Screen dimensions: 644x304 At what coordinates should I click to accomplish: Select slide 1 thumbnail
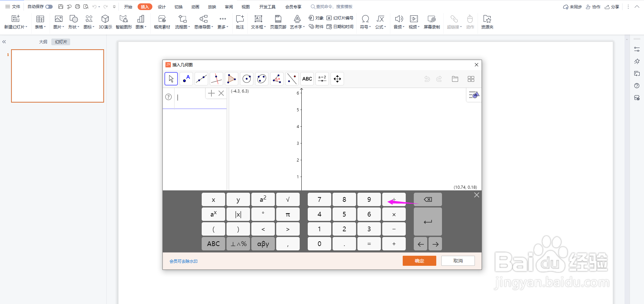[x=58, y=76]
